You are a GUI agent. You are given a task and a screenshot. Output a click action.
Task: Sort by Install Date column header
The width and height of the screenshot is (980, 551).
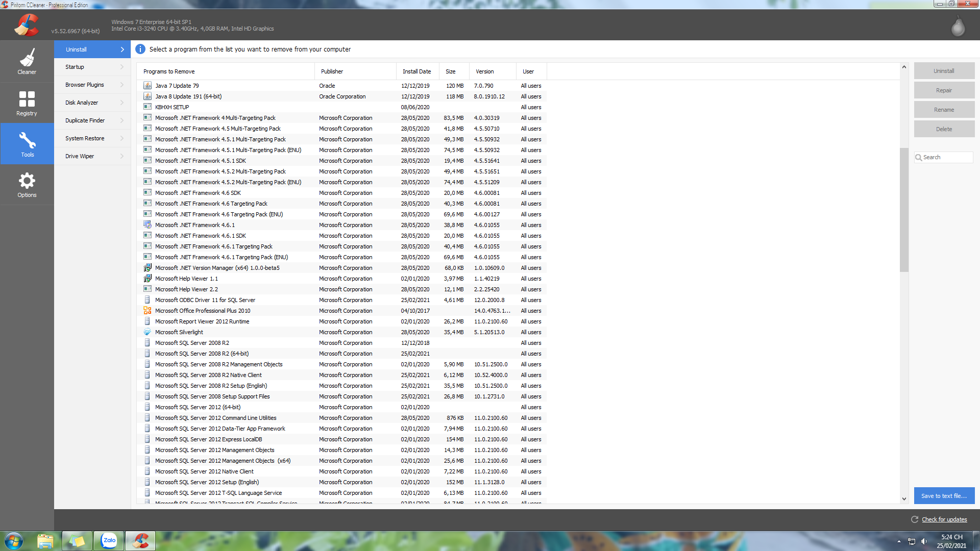click(x=418, y=71)
